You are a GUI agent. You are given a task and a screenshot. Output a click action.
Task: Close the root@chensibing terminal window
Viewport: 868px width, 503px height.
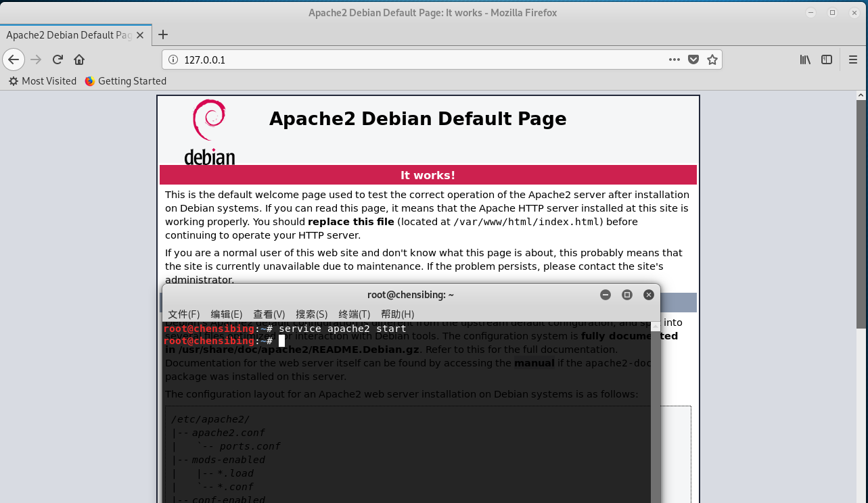click(649, 295)
